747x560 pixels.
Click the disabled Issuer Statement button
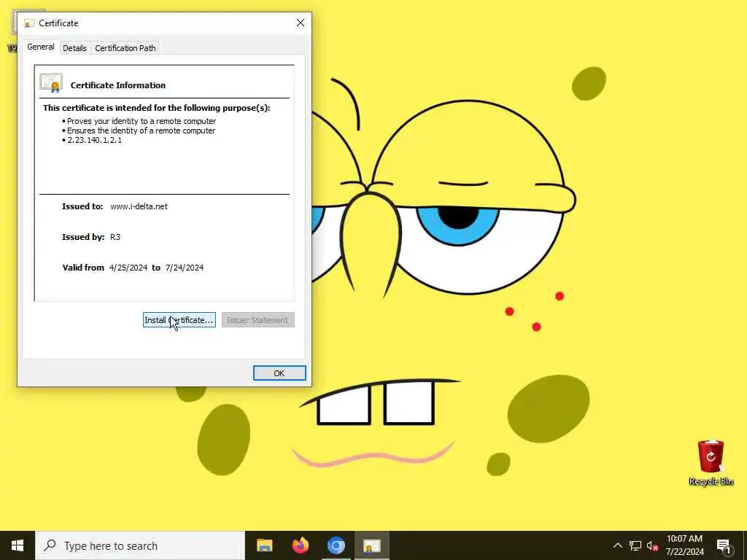coord(258,320)
